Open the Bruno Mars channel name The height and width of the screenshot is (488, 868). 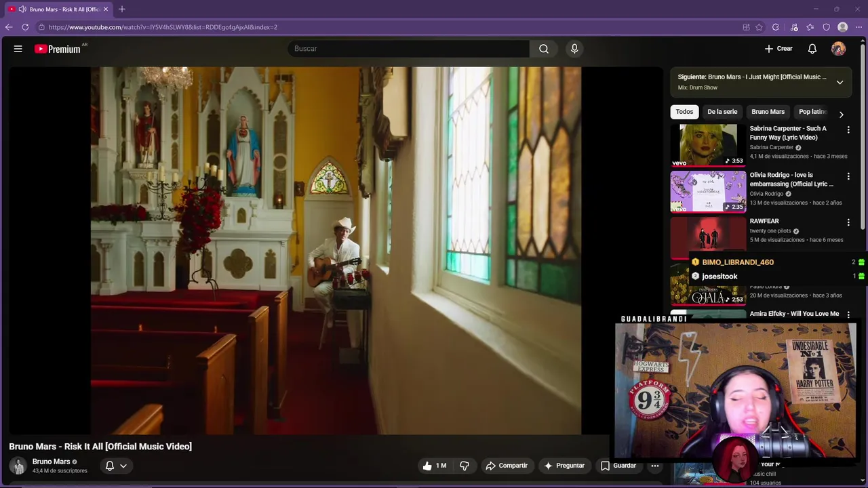pos(51,462)
